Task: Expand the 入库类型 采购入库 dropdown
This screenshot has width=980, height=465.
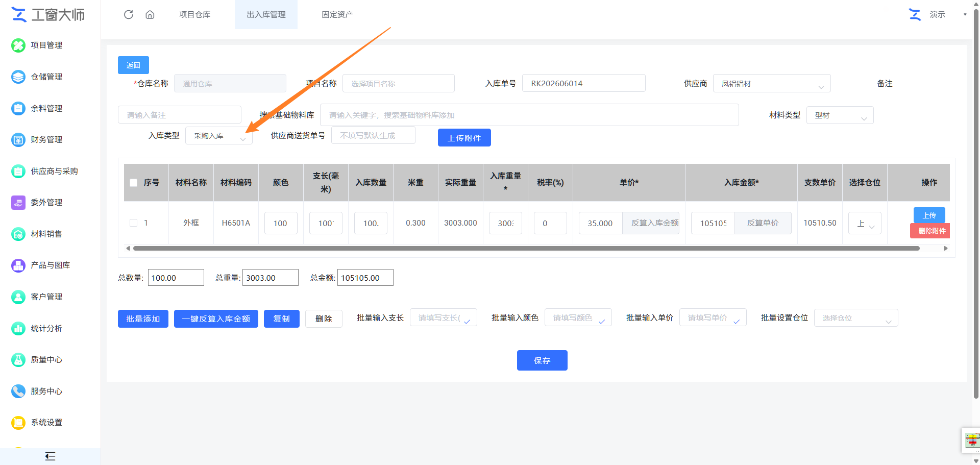Action: tap(219, 136)
